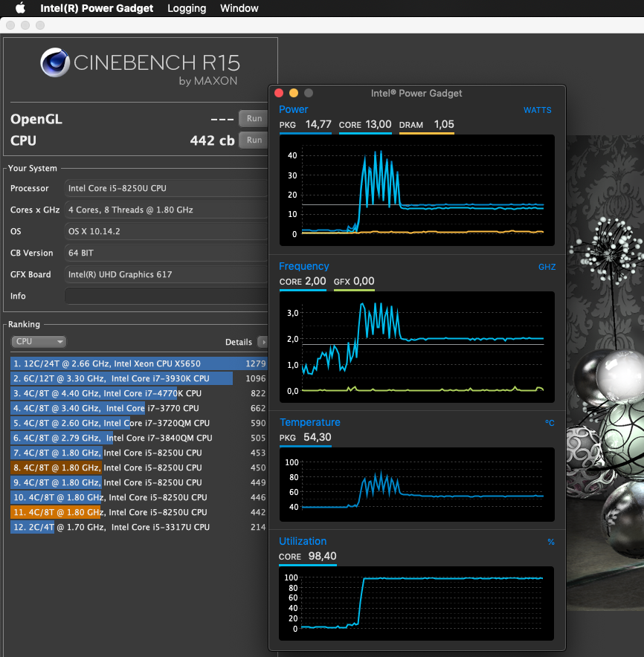Select ranking row 9 scoring 449

tap(139, 482)
